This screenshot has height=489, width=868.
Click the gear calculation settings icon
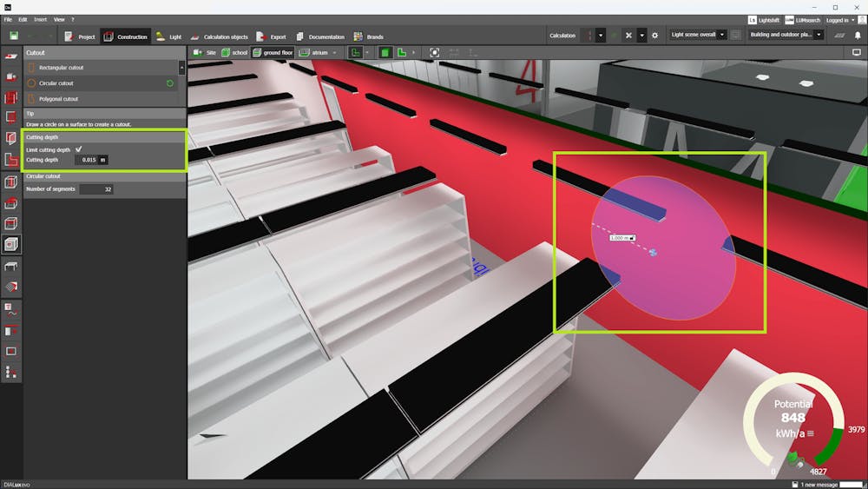(654, 36)
